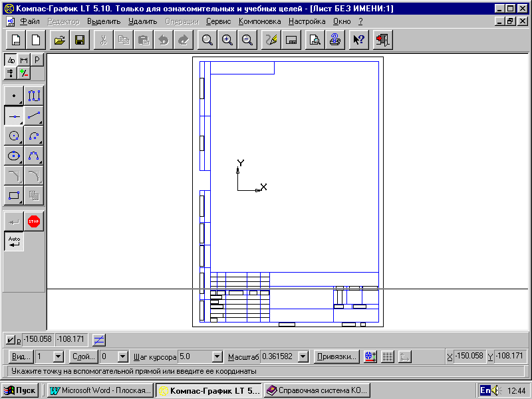Activate context help arrow with question mark
Viewport: 532px width, 399px height.
click(x=358, y=40)
